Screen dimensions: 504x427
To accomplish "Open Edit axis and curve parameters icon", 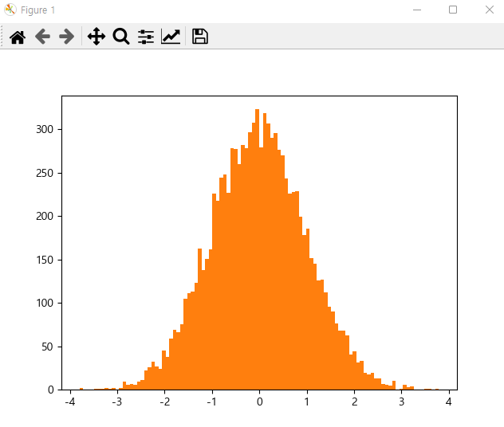I will [171, 37].
